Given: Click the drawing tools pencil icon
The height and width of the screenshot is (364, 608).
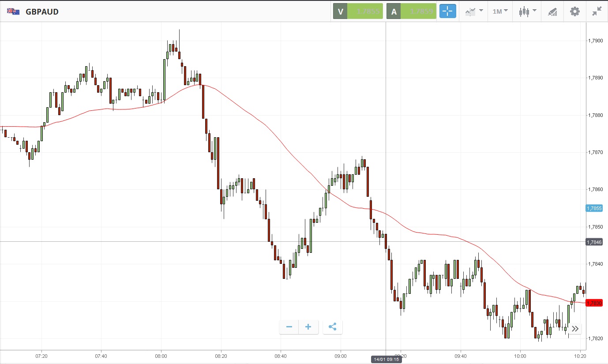Looking at the screenshot, I should tap(552, 11).
